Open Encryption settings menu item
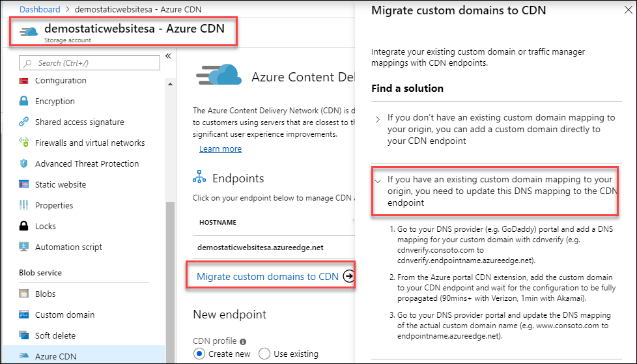 pyautogui.click(x=55, y=101)
